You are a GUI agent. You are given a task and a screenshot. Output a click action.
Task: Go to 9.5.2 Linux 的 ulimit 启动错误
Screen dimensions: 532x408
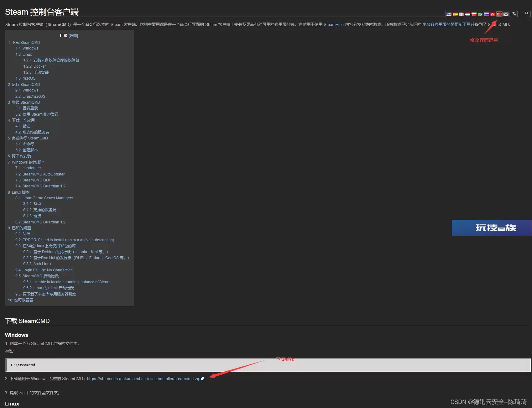click(49, 288)
